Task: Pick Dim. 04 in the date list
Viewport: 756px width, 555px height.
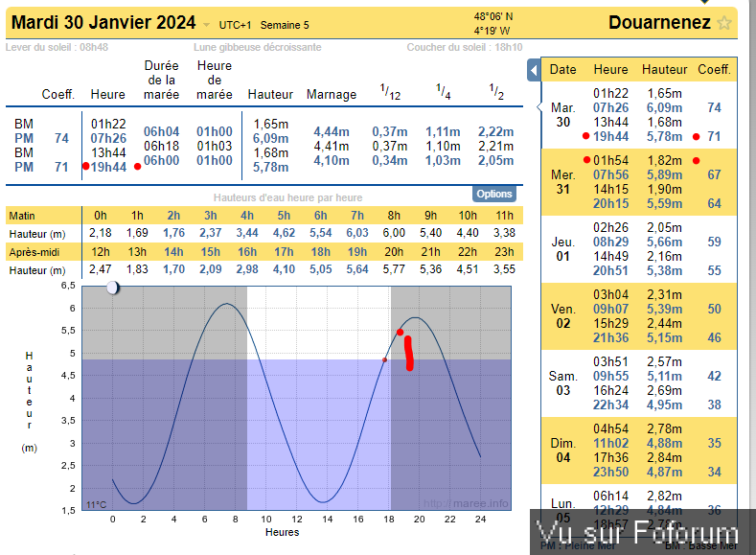Action: click(x=562, y=451)
